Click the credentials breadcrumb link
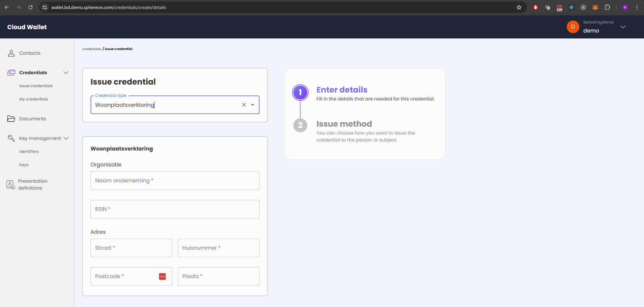Screen dimensions: 644x307 pos(91,49)
